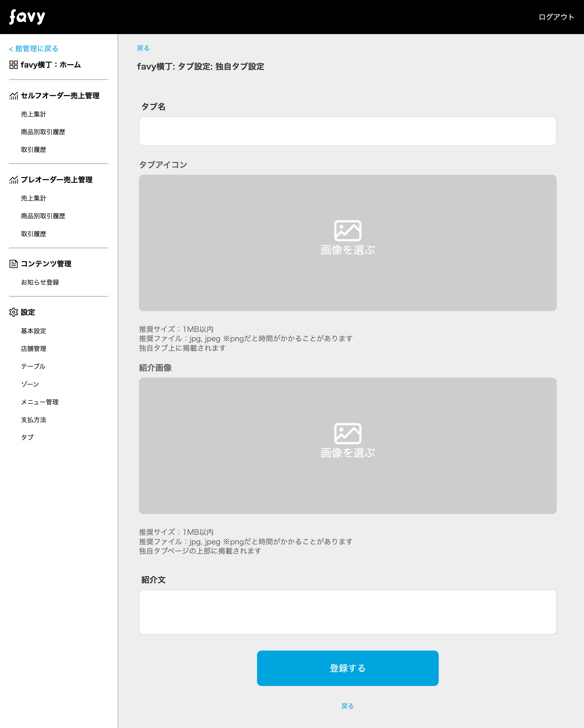Click the favy logo in header
Viewport: 584px width, 728px height.
coord(27,17)
